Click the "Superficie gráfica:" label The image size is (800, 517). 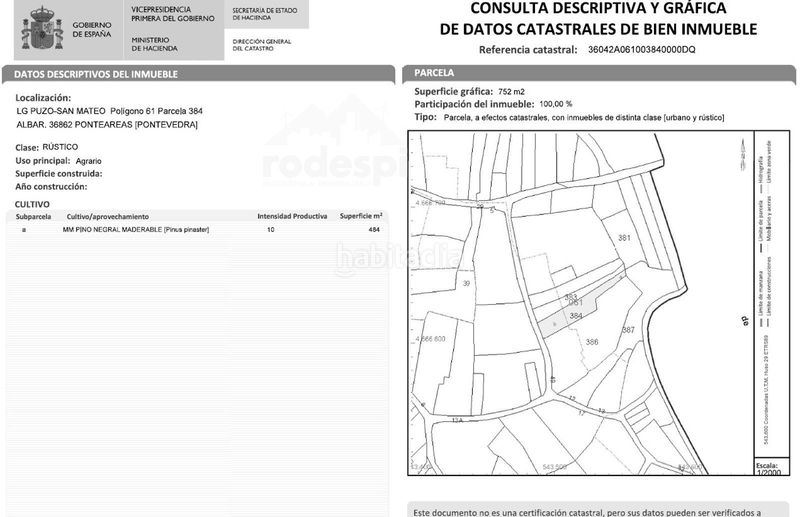pos(454,92)
